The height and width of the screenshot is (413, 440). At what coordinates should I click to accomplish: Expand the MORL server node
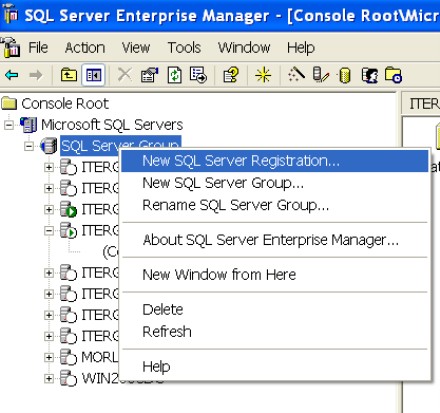[49, 357]
